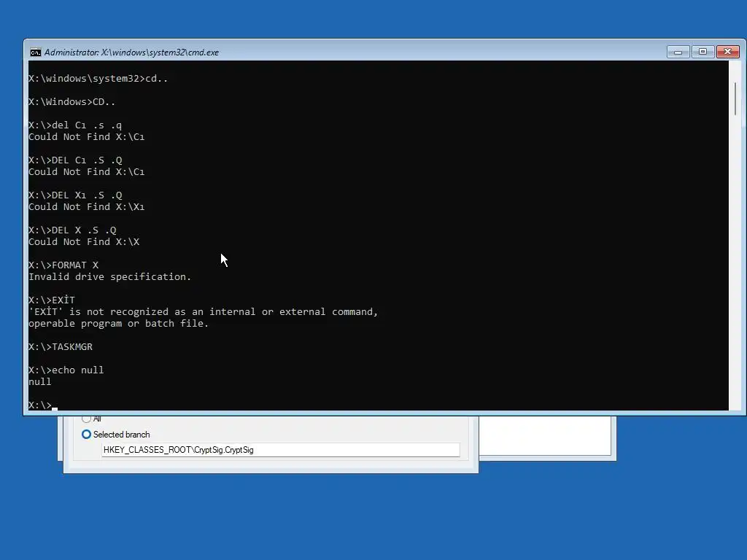Click the 'X:\>echo null' command line
The height and width of the screenshot is (560, 747).
66,370
